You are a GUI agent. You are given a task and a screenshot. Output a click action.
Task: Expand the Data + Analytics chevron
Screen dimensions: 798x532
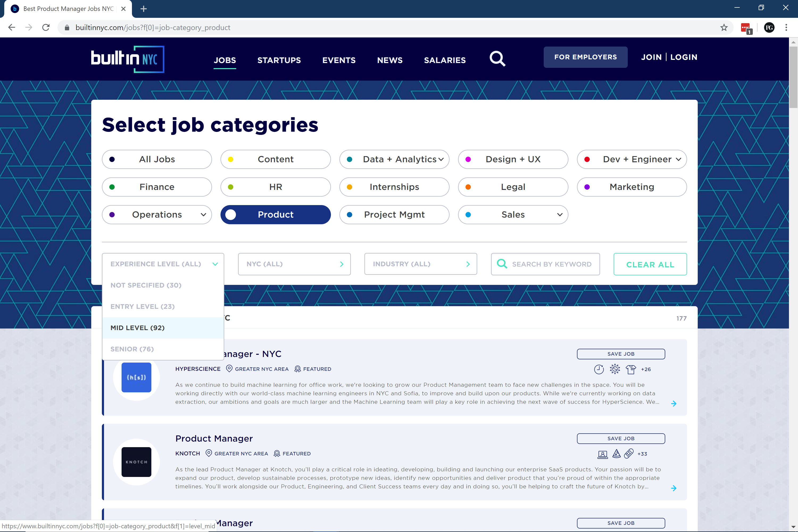441,159
